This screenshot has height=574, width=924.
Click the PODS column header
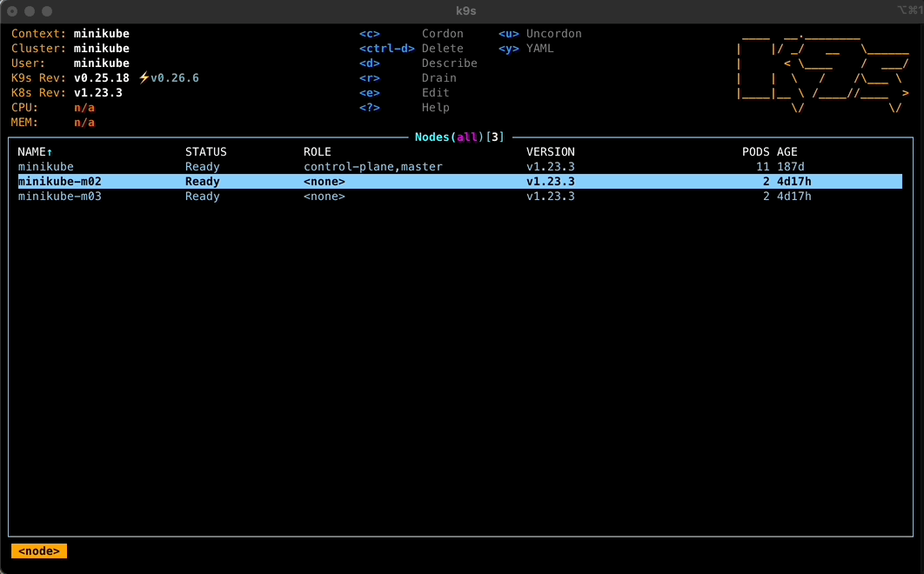755,152
